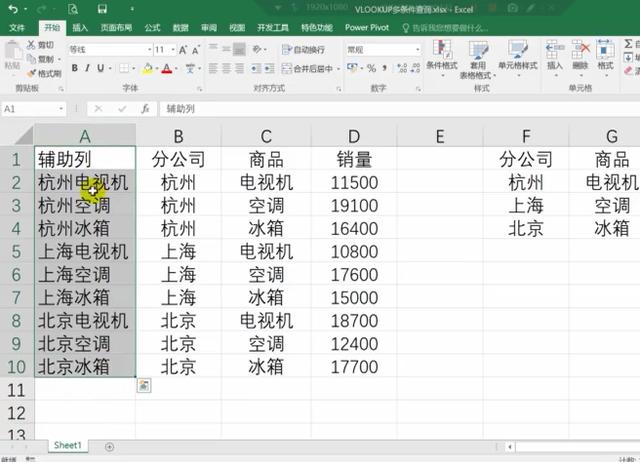Image resolution: width=640 pixels, height=462 pixels.
Task: Add a new sheet with plus button
Action: (x=109, y=446)
